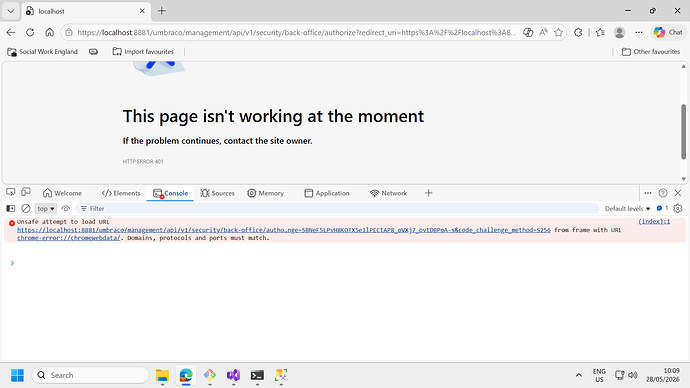The height and width of the screenshot is (388, 690).
Task: Open a new browser tab
Action: (x=161, y=11)
